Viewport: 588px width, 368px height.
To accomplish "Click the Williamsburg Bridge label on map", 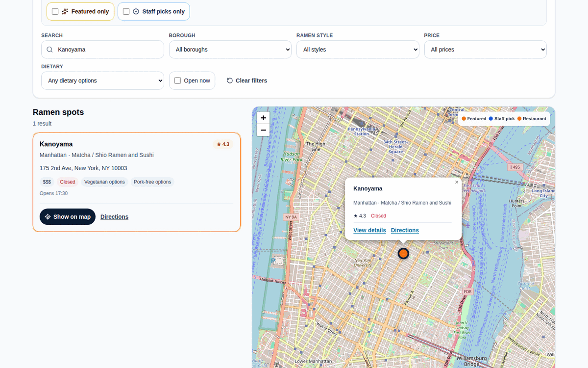I will (x=471, y=361).
